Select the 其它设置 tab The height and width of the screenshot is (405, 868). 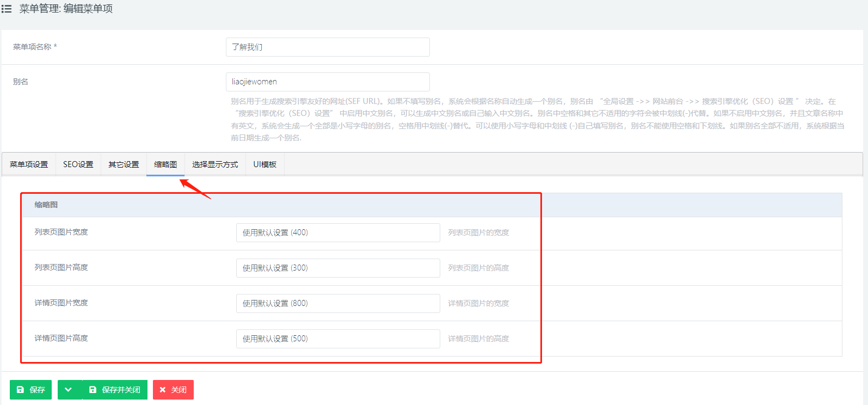[124, 164]
